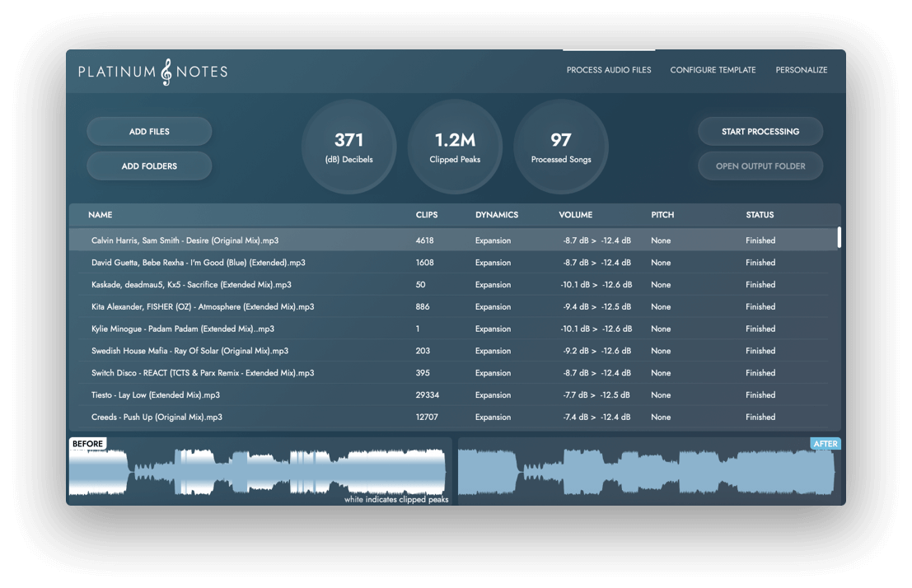Select the Calvin Harris Desire track row
The width and height of the screenshot is (912, 588).
453,240
